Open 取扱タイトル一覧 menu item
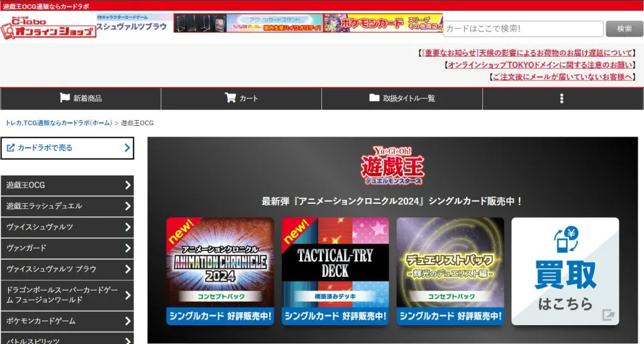This screenshot has width=644, height=344. click(x=402, y=98)
